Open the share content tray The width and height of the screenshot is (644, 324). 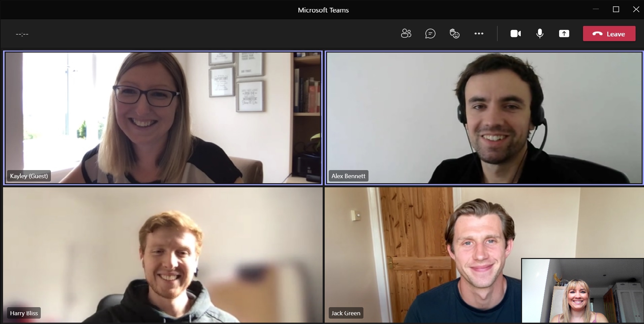coord(564,34)
